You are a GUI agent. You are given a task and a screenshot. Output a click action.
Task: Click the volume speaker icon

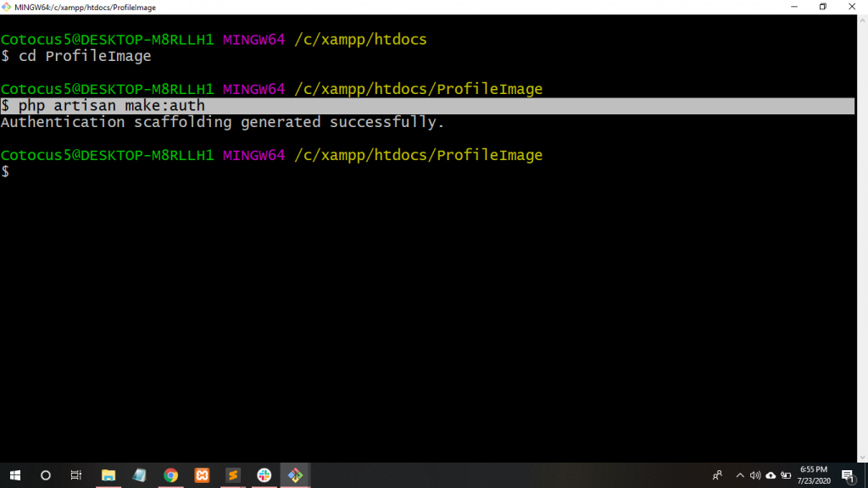click(754, 475)
